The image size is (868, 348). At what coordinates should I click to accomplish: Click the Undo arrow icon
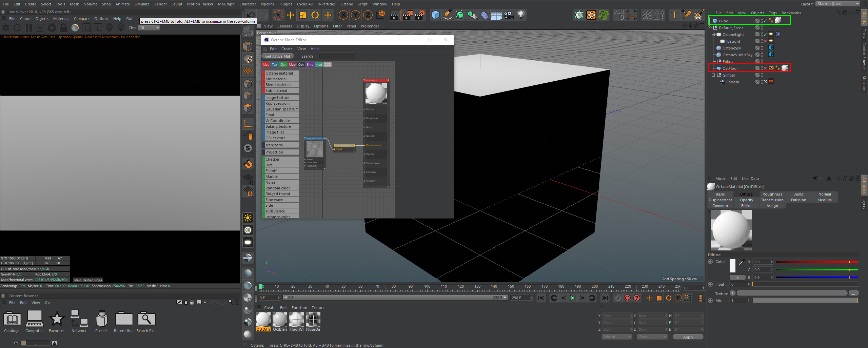(251, 15)
